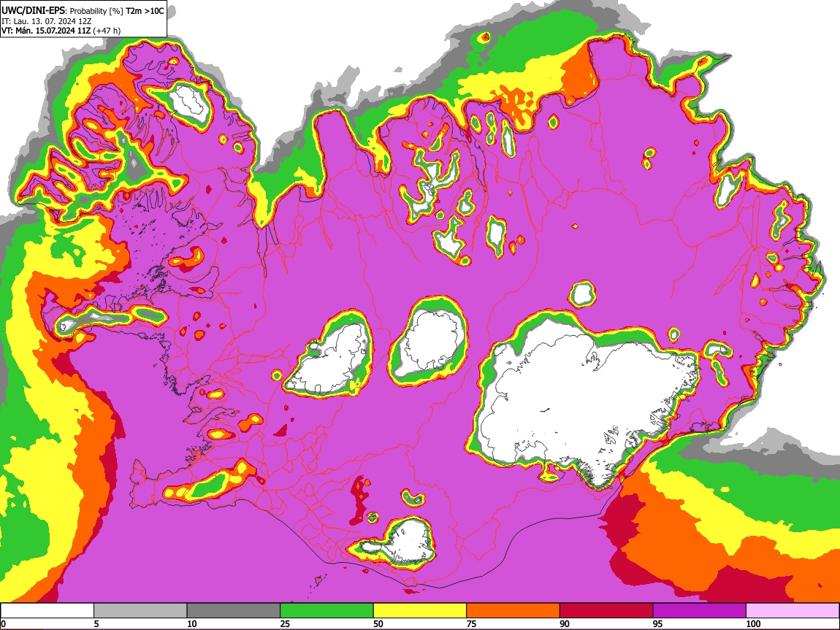
Task: Click the '5' legend tick label
Action: (96, 623)
